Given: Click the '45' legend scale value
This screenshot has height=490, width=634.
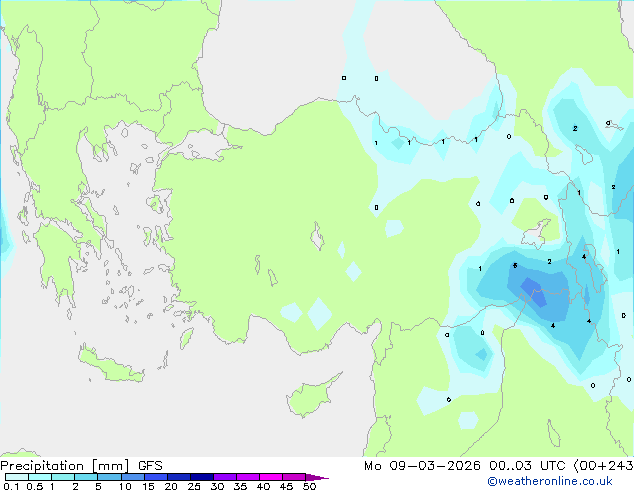Looking at the screenshot, I should coord(286,486).
